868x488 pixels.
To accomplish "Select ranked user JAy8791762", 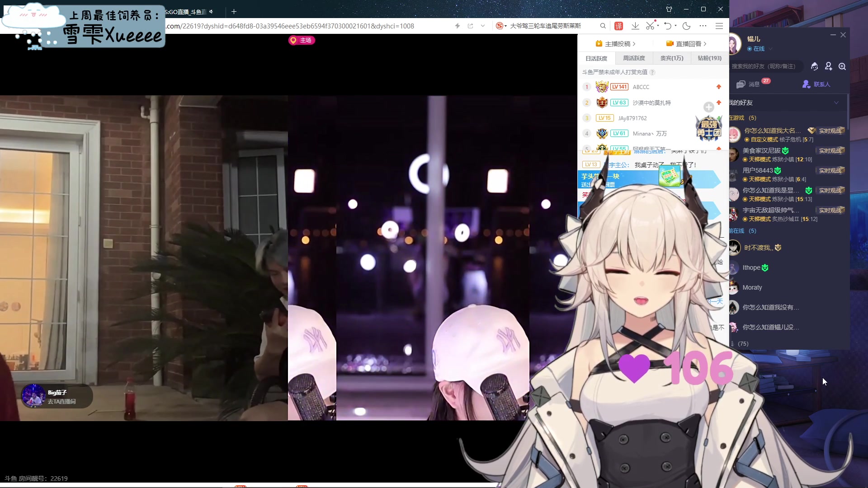I will pos(632,118).
